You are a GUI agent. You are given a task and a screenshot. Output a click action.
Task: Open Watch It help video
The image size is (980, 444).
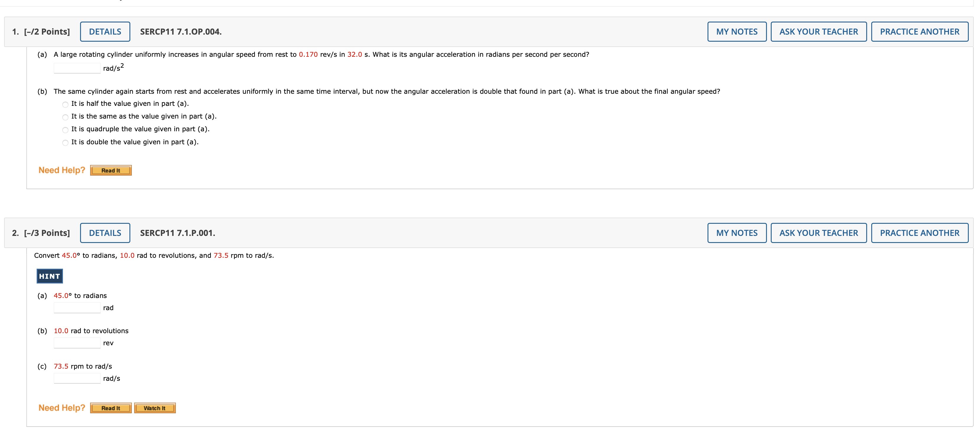155,408
